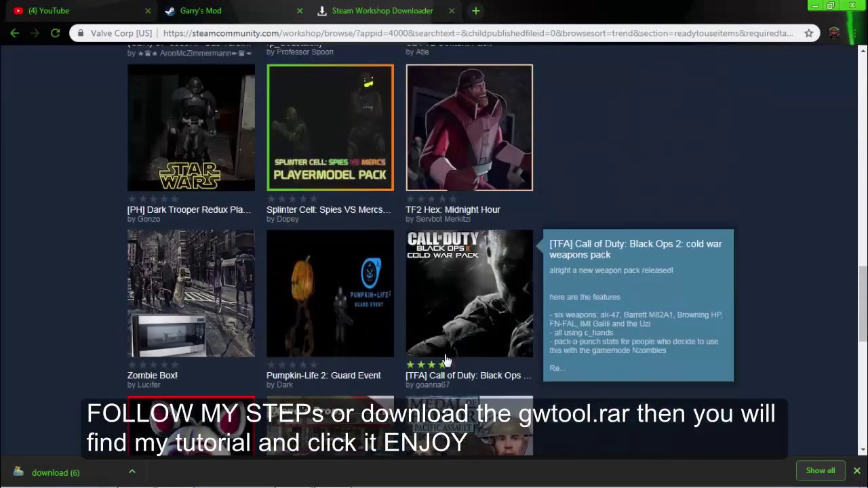The image size is (868, 488).
Task: Open the TF2 Hex Midnight Hour thumbnail
Action: point(469,127)
